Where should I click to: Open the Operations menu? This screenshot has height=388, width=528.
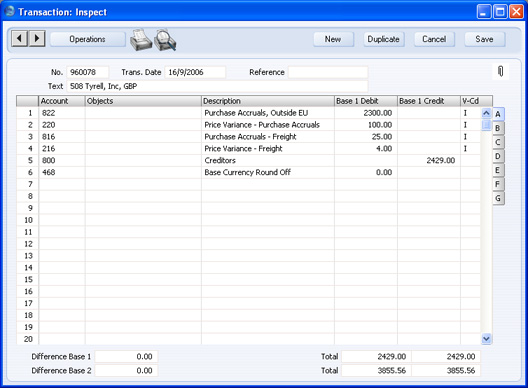(x=88, y=39)
